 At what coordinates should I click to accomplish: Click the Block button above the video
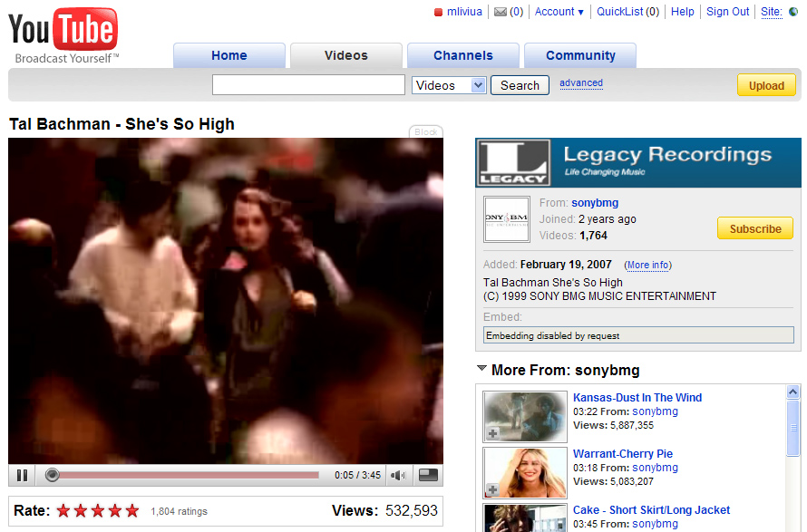(426, 131)
